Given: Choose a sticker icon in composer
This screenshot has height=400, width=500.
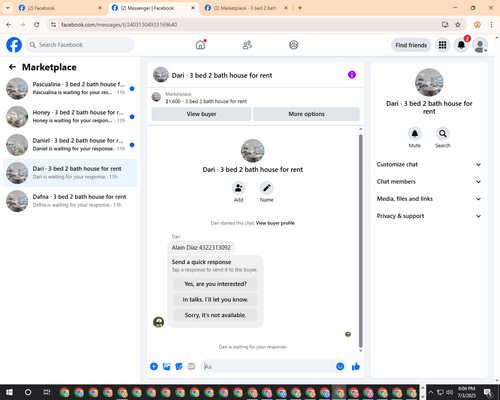Looking at the screenshot, I should coord(179,367).
